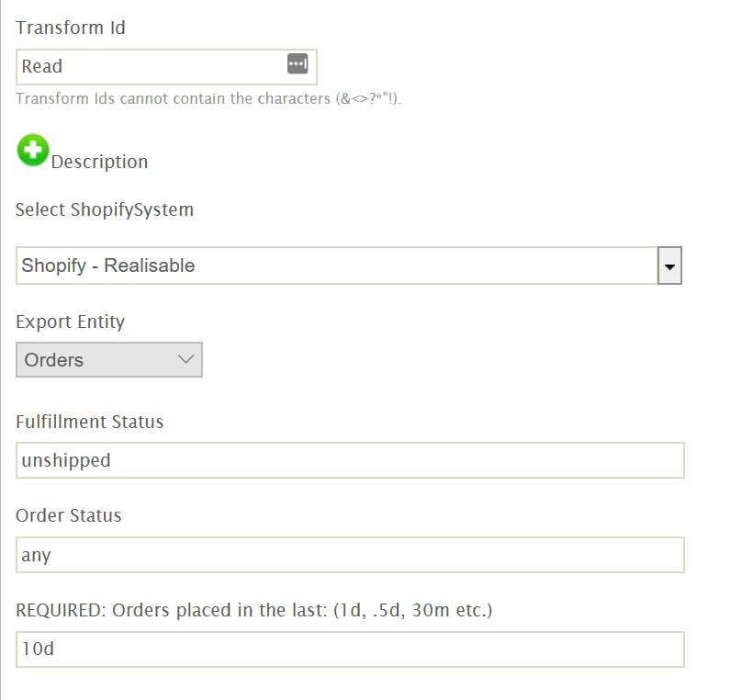
Task: Click the Transform Ids character restriction hint
Action: click(x=208, y=98)
